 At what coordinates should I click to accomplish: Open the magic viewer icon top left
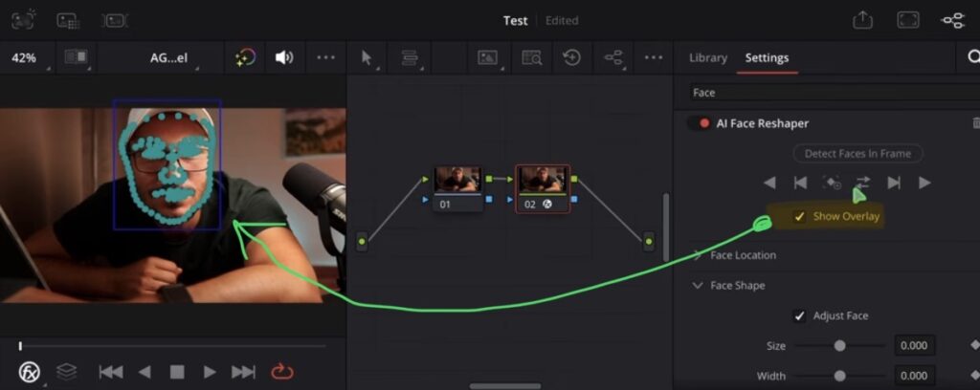click(24, 20)
